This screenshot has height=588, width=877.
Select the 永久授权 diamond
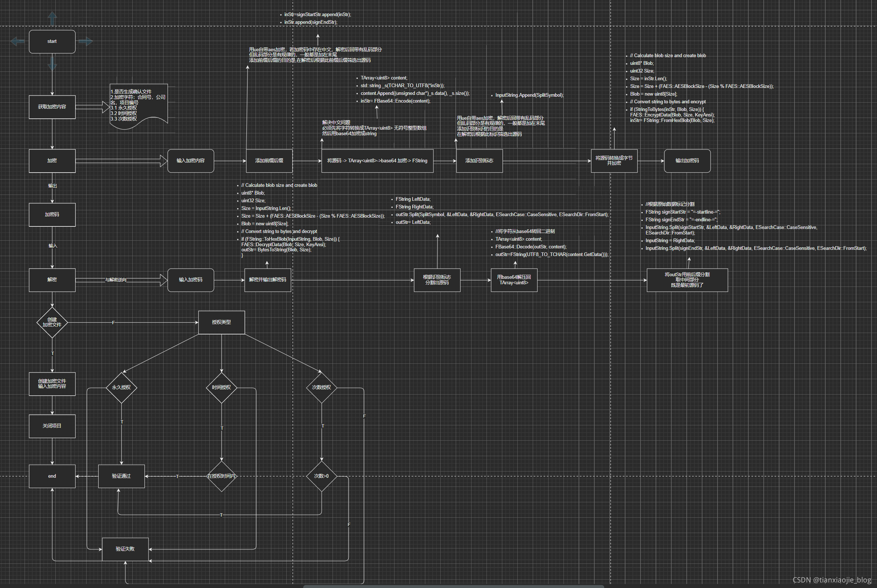(121, 387)
